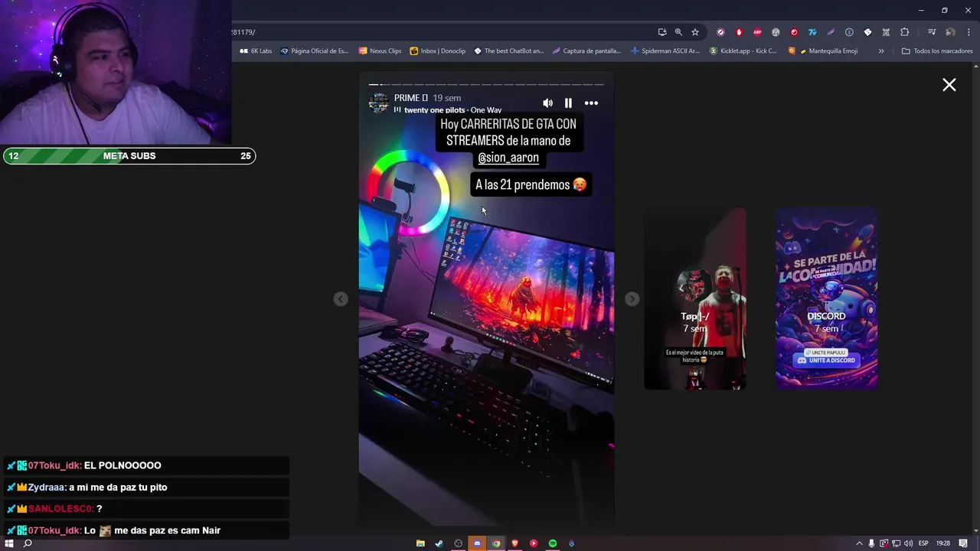
Task: Click the install app icon in address bar
Action: [x=662, y=32]
